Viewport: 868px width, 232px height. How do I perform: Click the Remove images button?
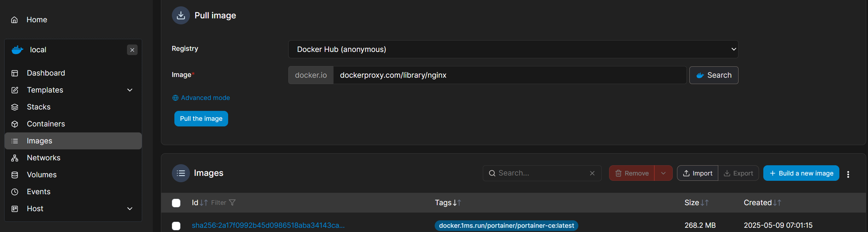(632, 173)
